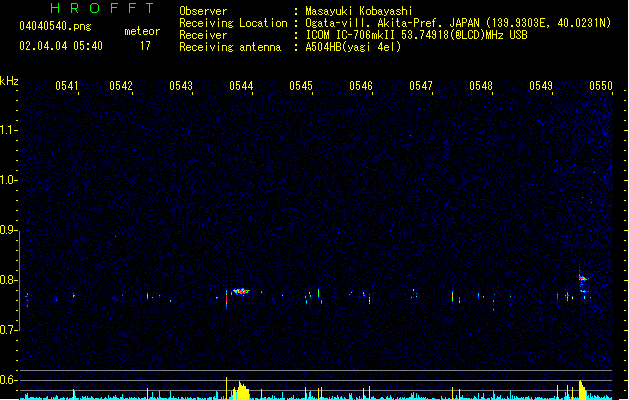Select the file name 04040540.png
The image size is (629, 400).
(x=55, y=26)
